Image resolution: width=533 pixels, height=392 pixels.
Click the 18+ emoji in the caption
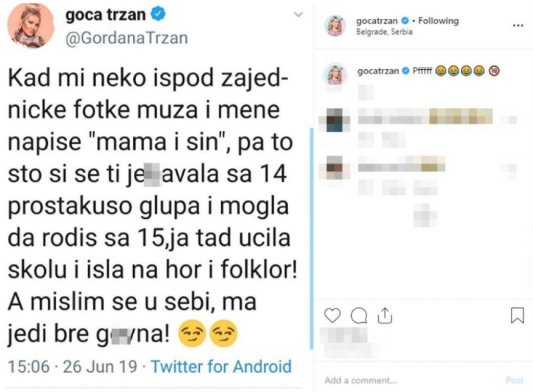click(x=493, y=71)
